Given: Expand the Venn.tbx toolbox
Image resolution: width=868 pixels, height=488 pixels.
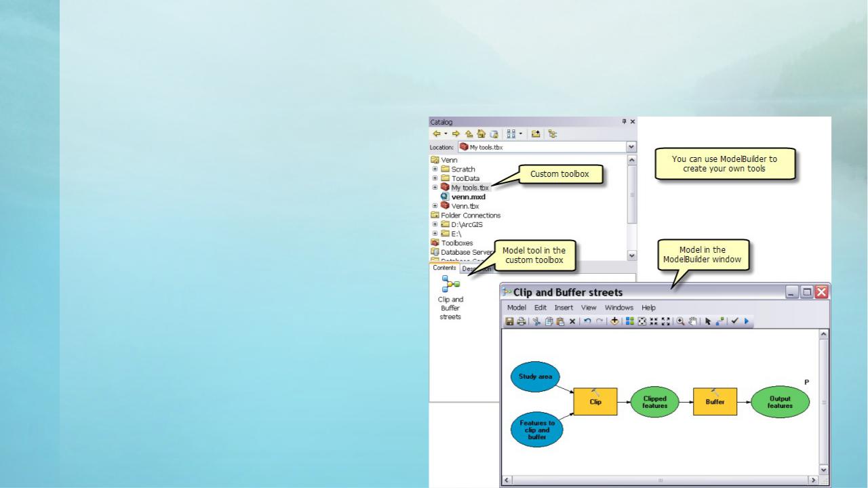Looking at the screenshot, I should pyautogui.click(x=435, y=205).
